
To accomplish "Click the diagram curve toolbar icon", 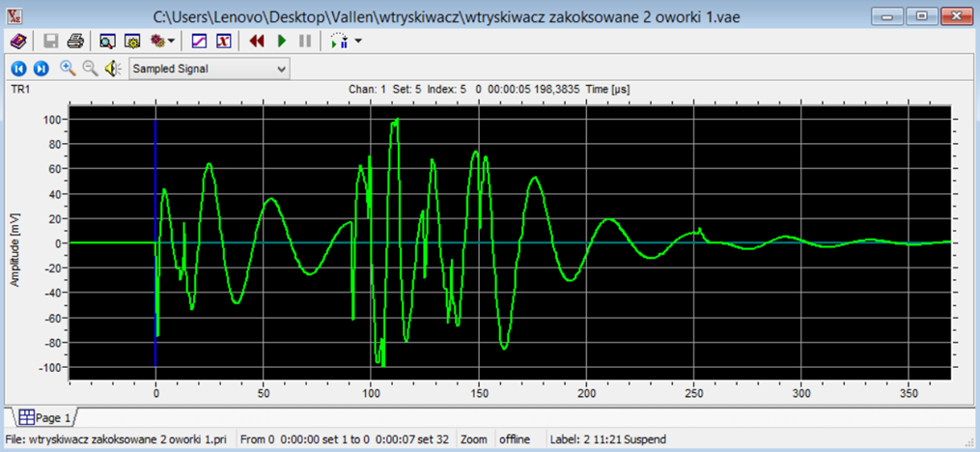I will click(x=199, y=42).
